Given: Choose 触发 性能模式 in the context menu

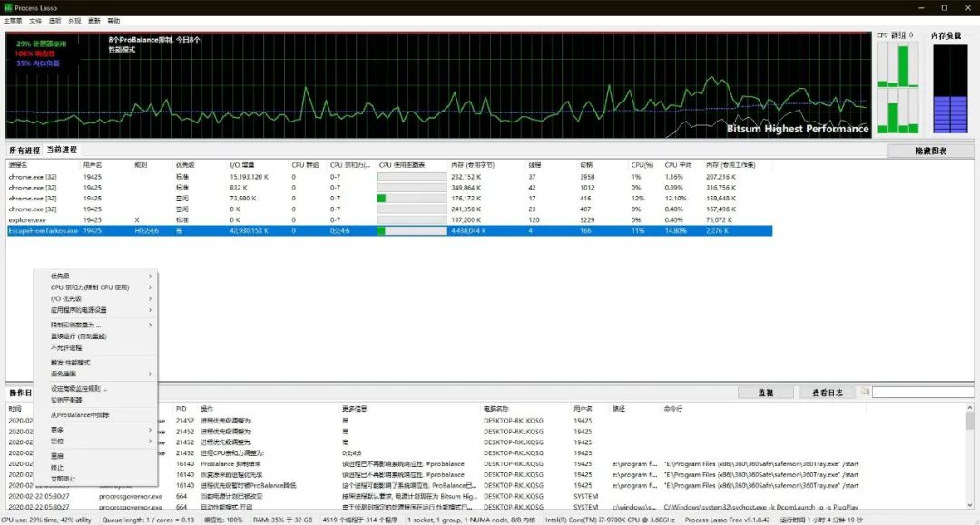Looking at the screenshot, I should (95, 363).
